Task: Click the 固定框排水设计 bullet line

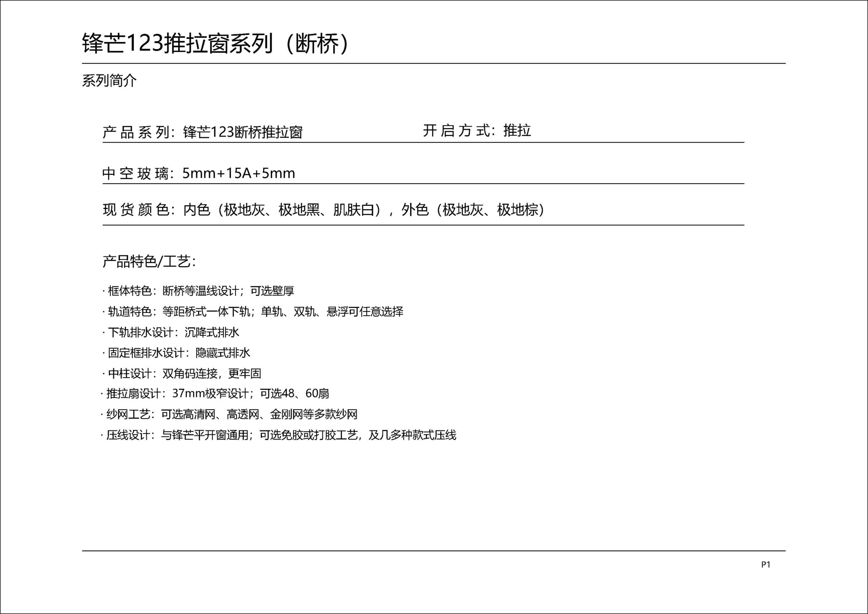Action: pyautogui.click(x=176, y=353)
